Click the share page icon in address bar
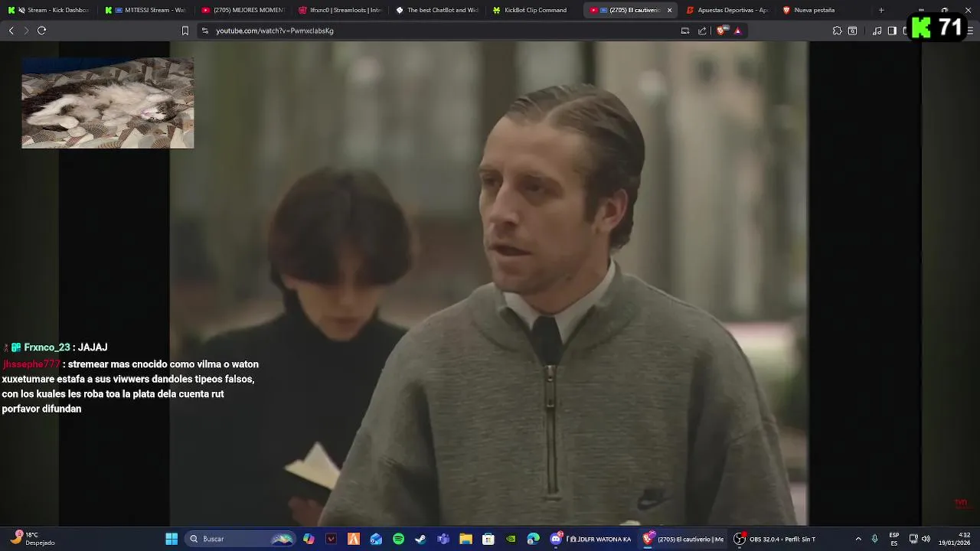 tap(702, 31)
